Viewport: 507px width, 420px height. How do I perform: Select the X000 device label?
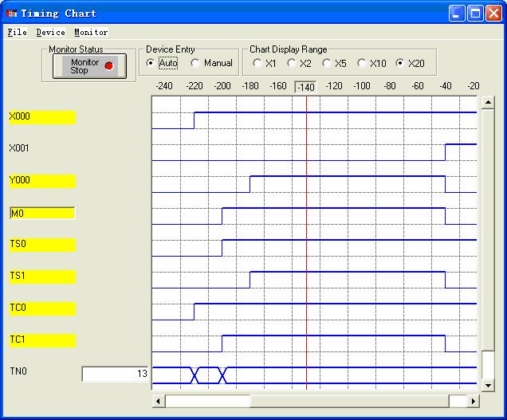[x=41, y=117]
